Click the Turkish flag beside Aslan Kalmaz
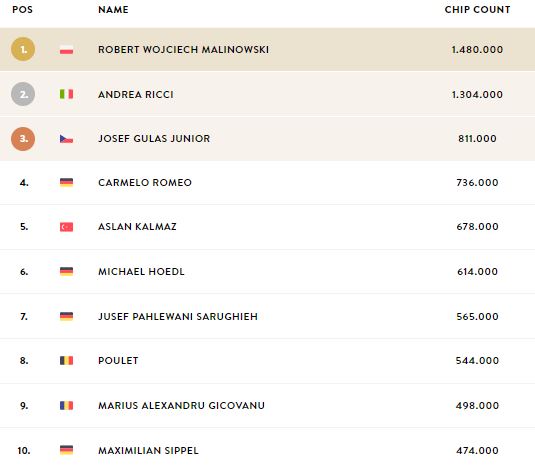The width and height of the screenshot is (535, 468). point(66,227)
